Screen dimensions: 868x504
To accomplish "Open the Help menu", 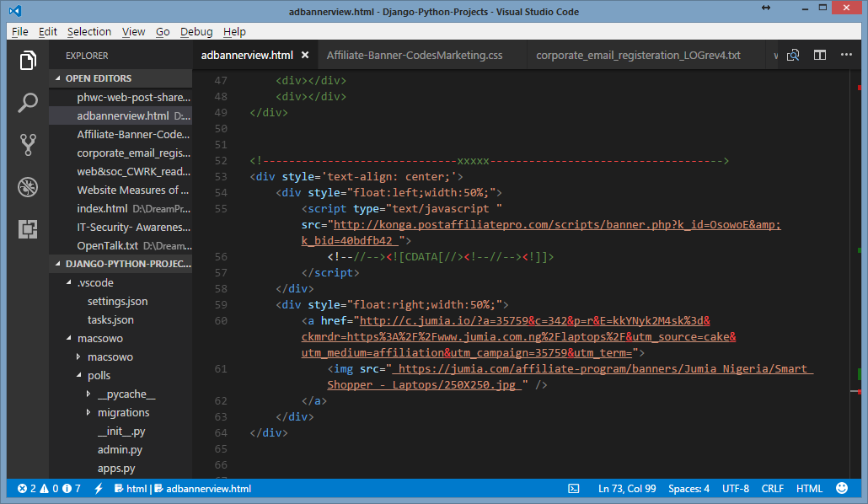I will 235,31.
